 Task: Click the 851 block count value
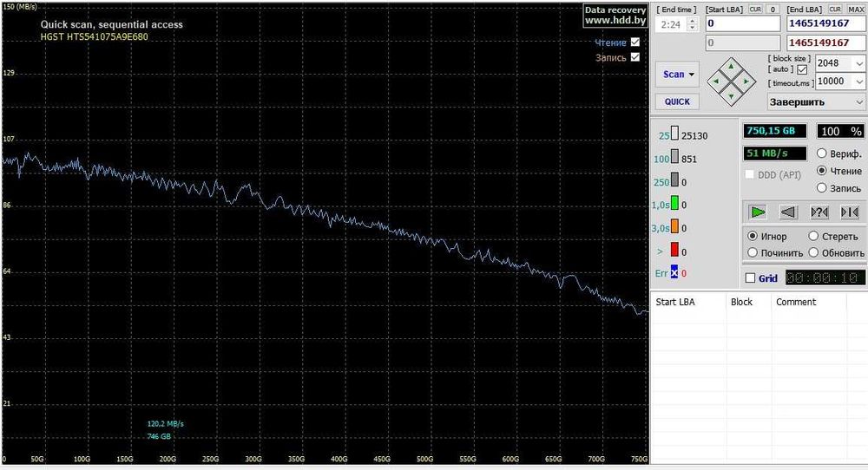tap(689, 160)
